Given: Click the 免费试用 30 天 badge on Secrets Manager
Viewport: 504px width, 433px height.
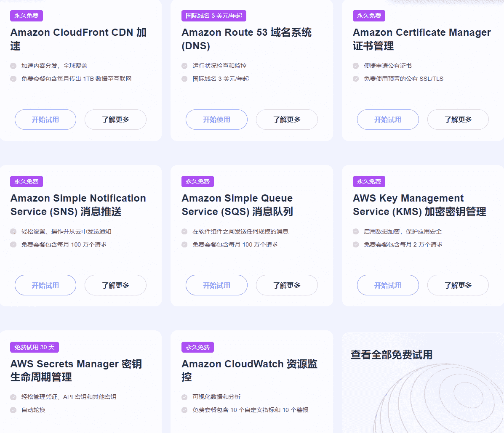Looking at the screenshot, I should pos(35,347).
